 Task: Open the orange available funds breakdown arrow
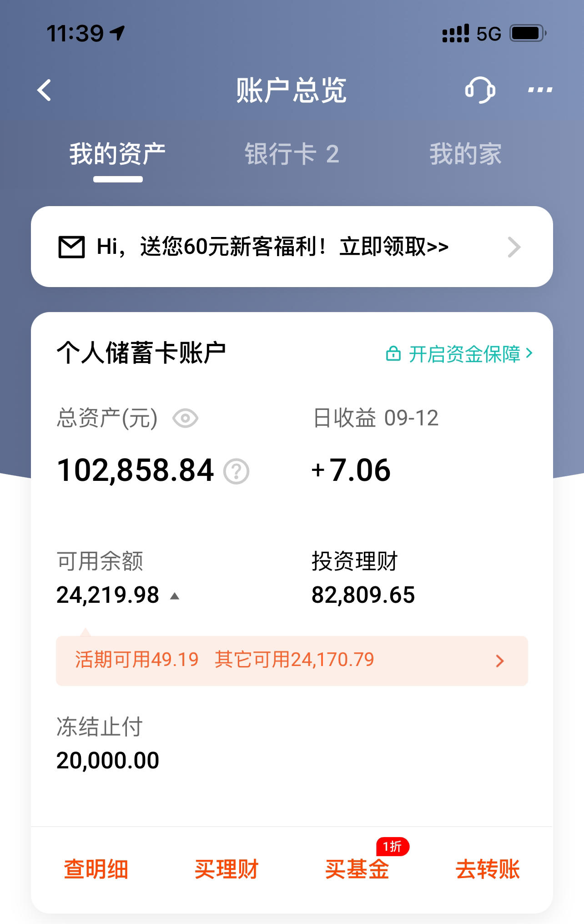tap(500, 661)
